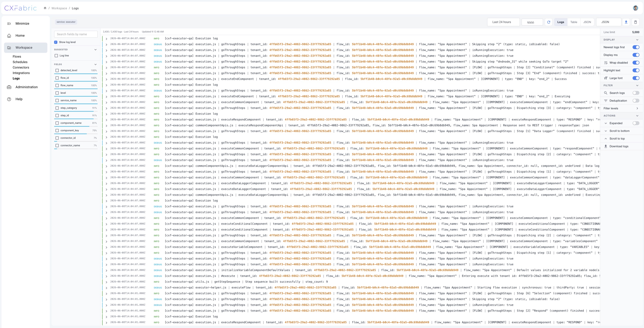The height and width of the screenshot is (328, 644).
Task: Click the CXFabric logo
Action: 21,8
